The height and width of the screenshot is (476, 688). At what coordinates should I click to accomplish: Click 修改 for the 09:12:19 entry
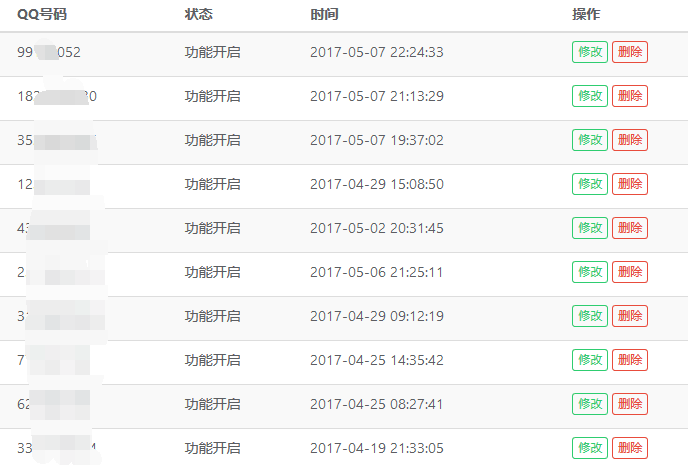[590, 316]
